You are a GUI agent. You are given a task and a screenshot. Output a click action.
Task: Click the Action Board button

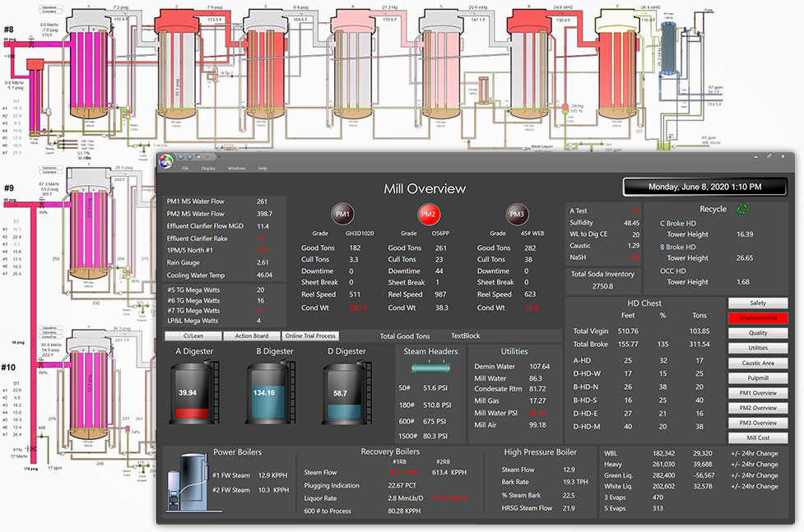tap(252, 336)
